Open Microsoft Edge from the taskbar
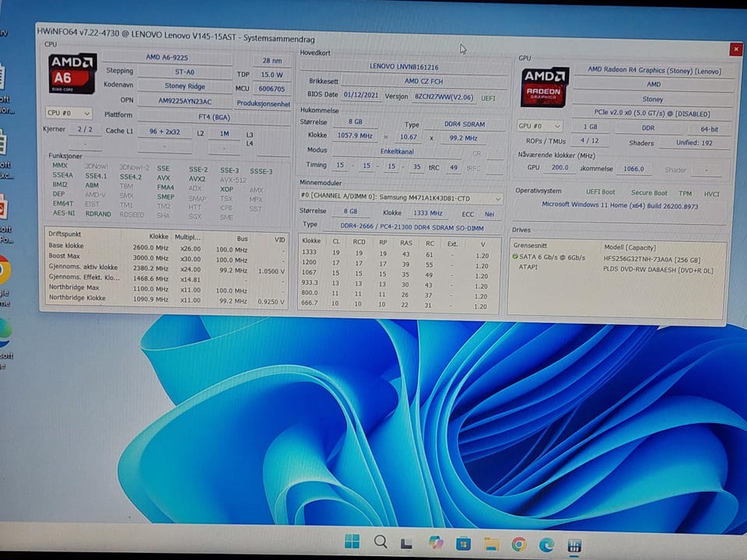This screenshot has width=747, height=560. click(x=546, y=544)
